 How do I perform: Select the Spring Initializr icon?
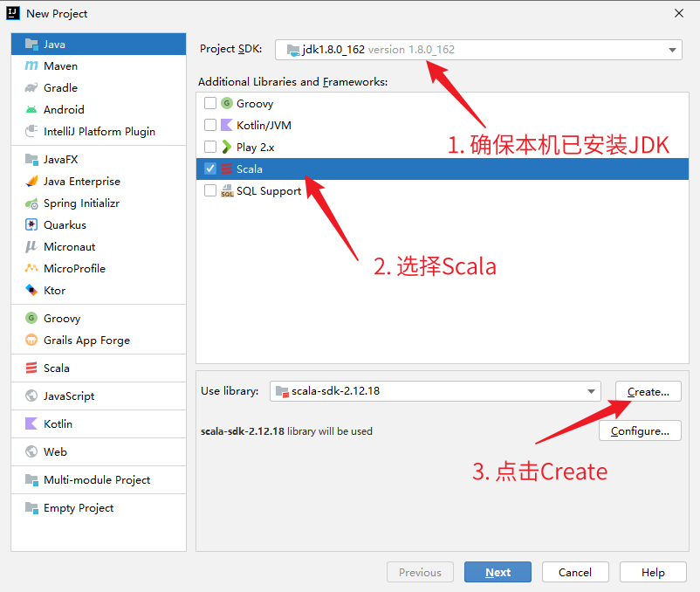pyautogui.click(x=31, y=203)
